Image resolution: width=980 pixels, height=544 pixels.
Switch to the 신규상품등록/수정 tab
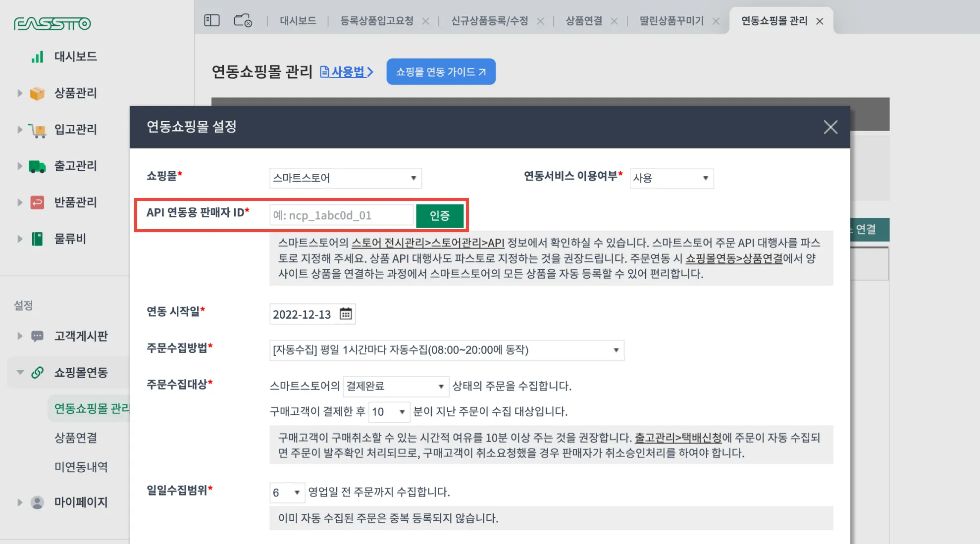(489, 21)
